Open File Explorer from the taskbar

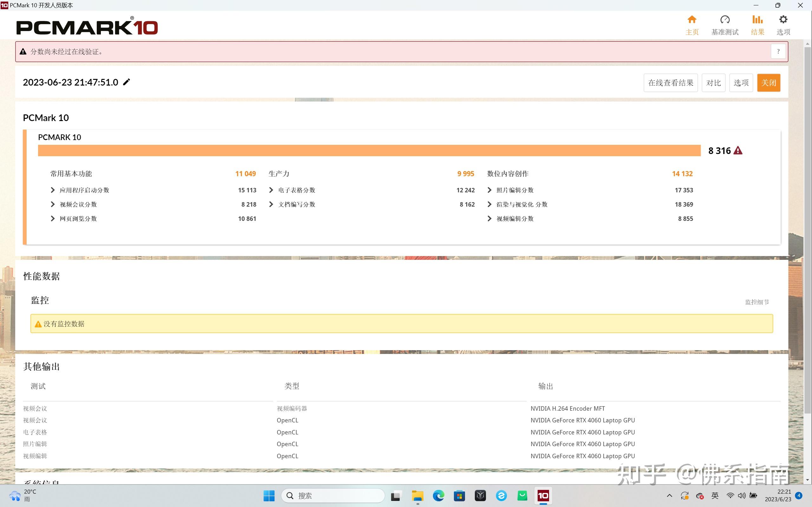(417, 496)
